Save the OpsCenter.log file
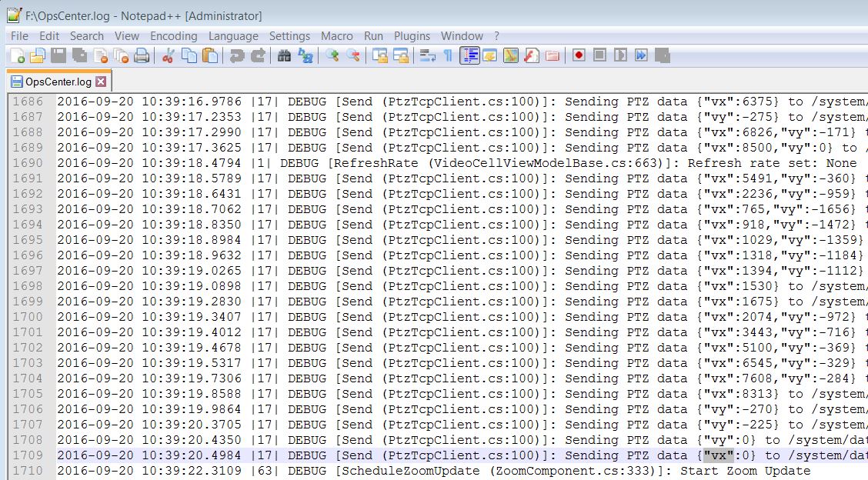The height and width of the screenshot is (480, 868). tap(57, 55)
